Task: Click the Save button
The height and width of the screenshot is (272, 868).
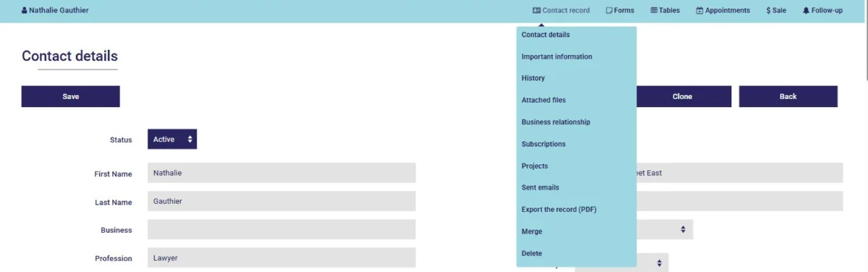Action: click(x=70, y=96)
